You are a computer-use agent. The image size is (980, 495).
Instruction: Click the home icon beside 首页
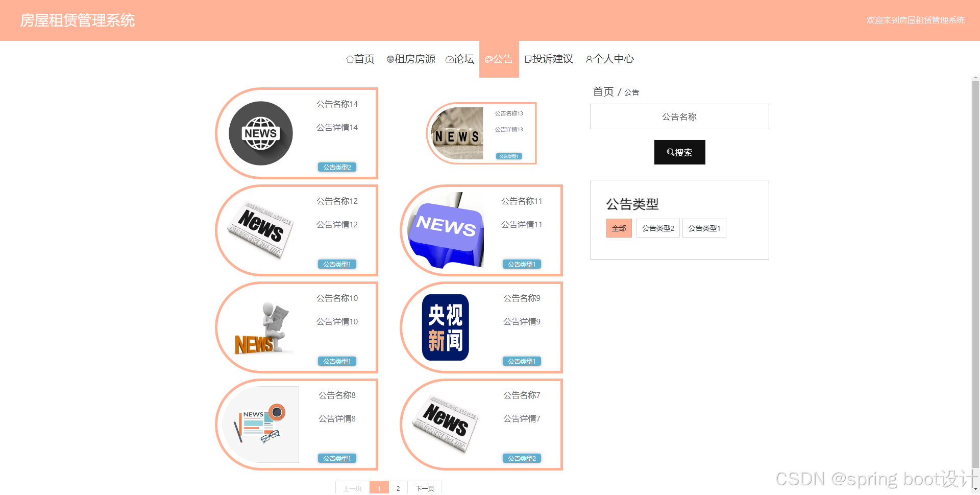point(349,59)
